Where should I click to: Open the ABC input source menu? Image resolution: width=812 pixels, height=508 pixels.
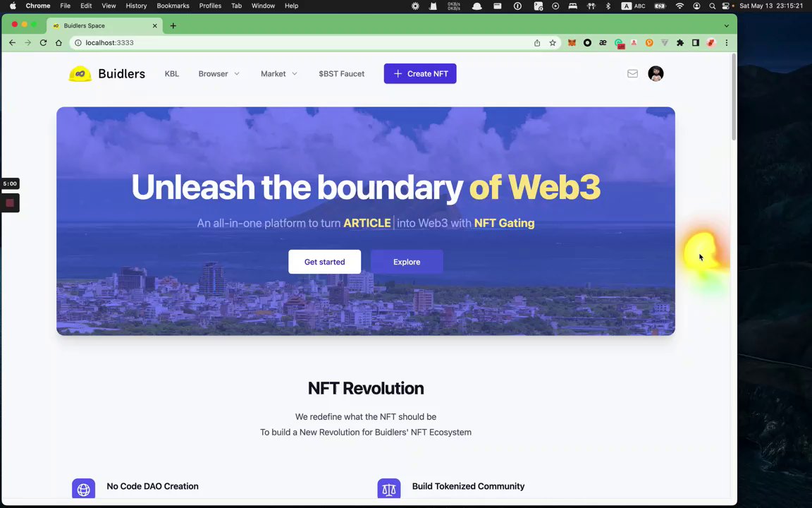click(634, 6)
